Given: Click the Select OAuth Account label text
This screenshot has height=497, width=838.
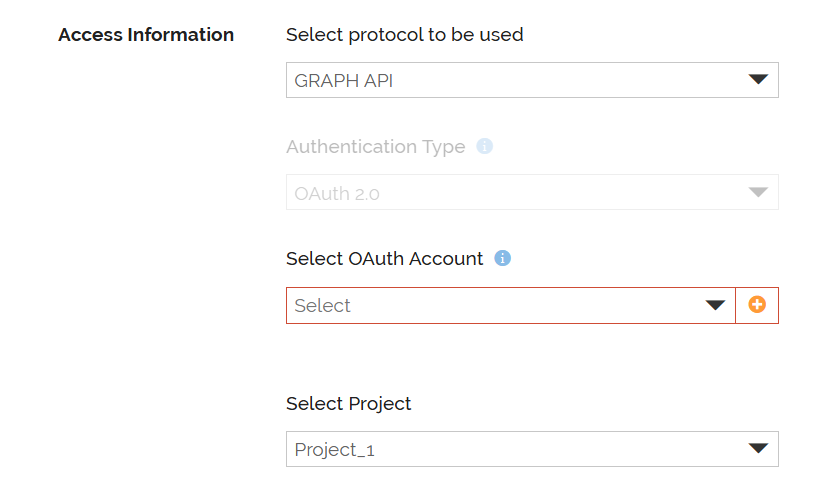Looking at the screenshot, I should [x=384, y=259].
